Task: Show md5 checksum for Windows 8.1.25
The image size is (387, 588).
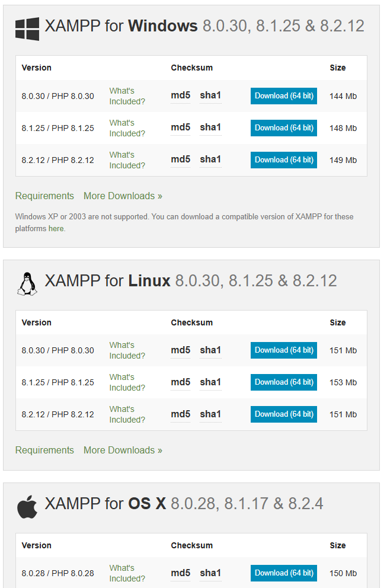Action: (180, 127)
